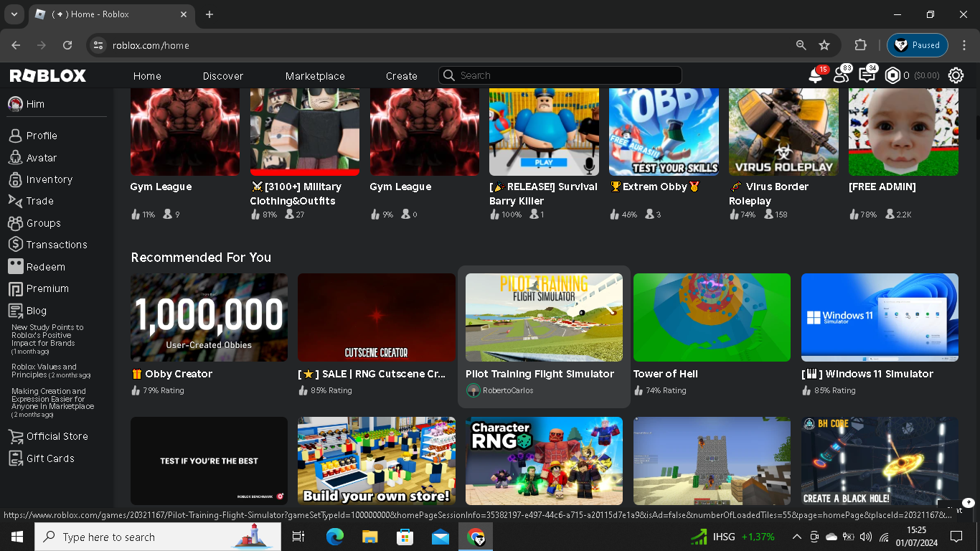Viewport: 980px width, 551px height.
Task: Click the Him user avatar in sidebar
Action: tap(15, 104)
